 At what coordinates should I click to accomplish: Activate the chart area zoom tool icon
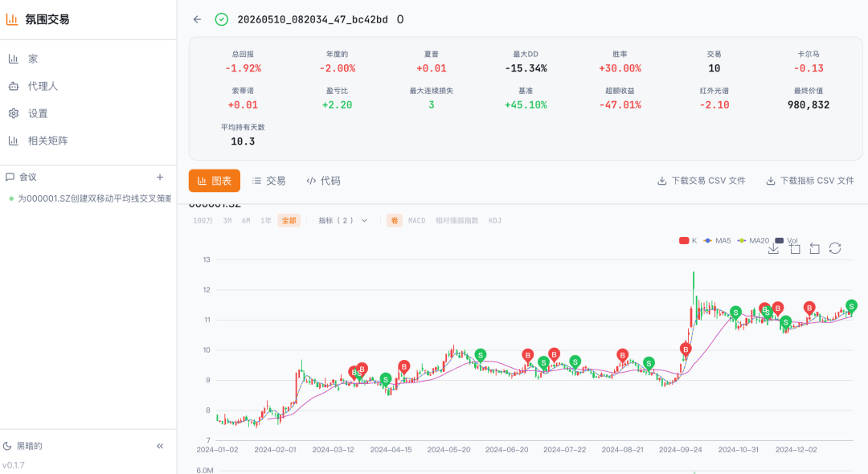pos(795,249)
